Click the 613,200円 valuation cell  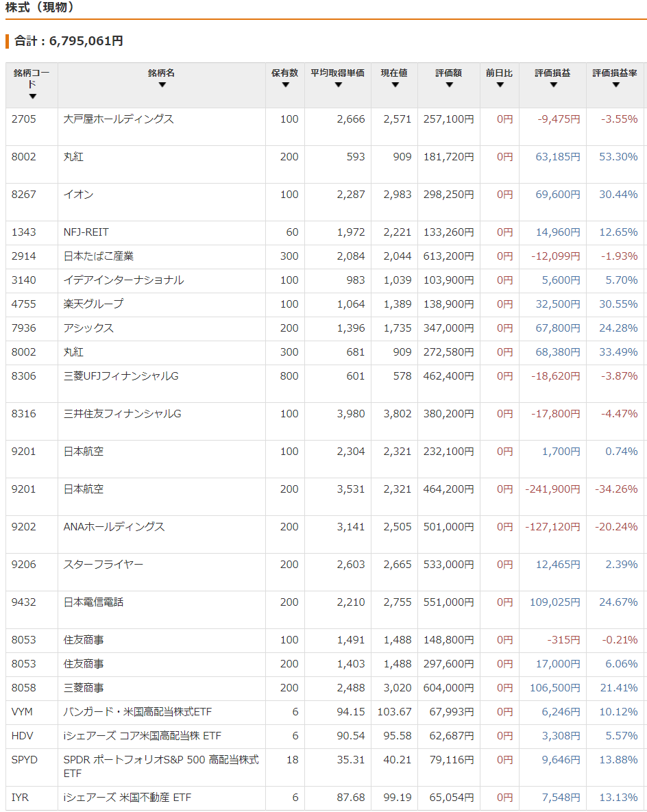coord(449,256)
